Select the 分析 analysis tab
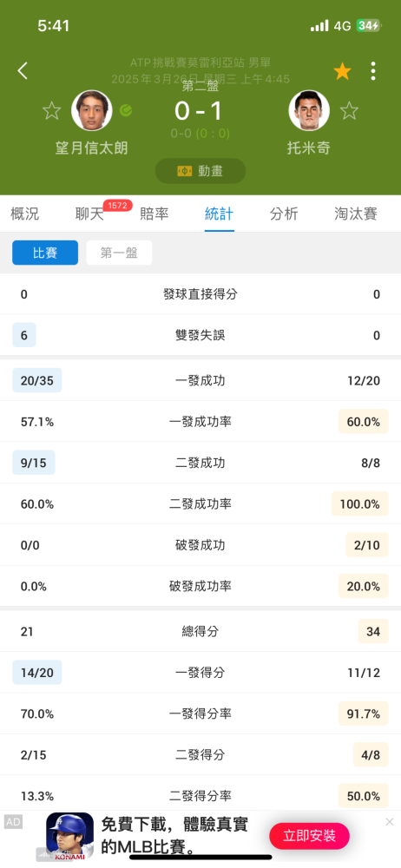 click(x=284, y=214)
